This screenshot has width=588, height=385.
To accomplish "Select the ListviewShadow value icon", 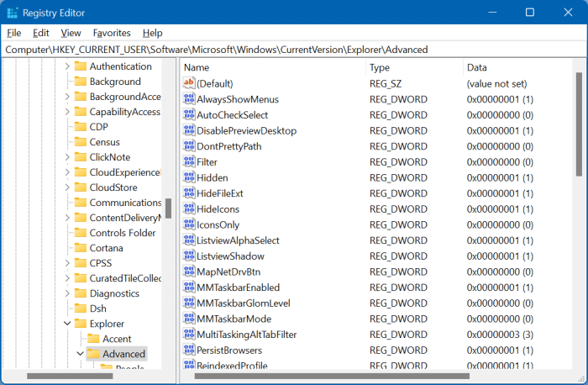I will pos(189,256).
